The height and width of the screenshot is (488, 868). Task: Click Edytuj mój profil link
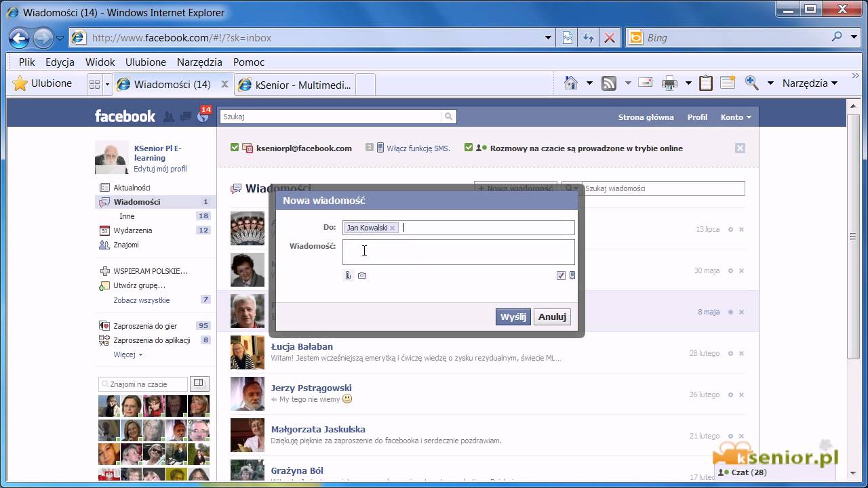point(160,169)
